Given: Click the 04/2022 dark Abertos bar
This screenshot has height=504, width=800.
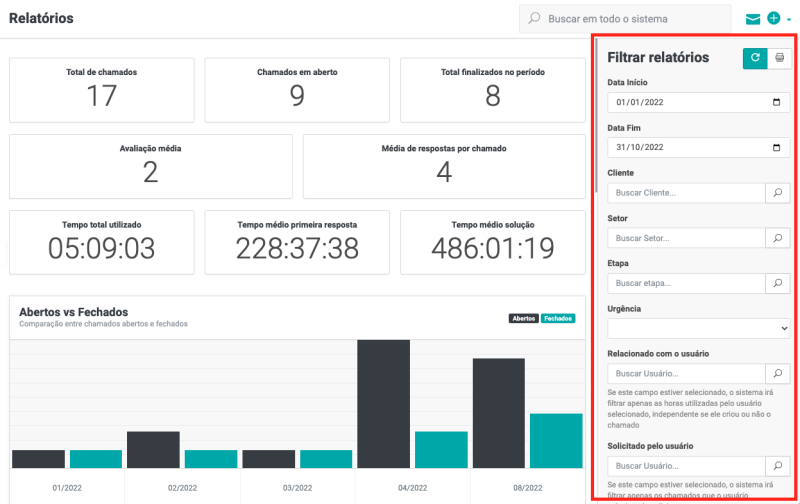Looking at the screenshot, I should click(384, 404).
